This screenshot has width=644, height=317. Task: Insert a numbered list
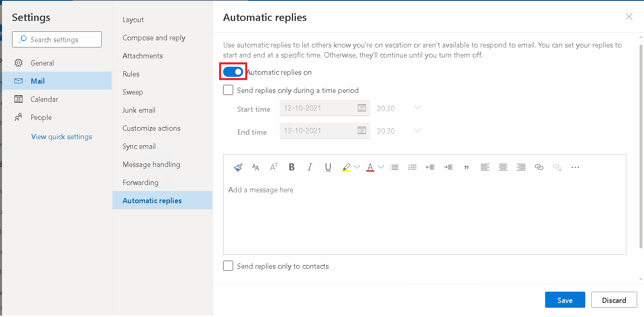point(412,167)
